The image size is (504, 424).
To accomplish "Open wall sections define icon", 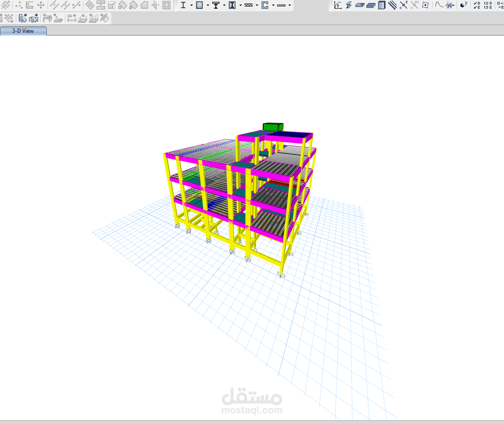I will tap(382, 5).
